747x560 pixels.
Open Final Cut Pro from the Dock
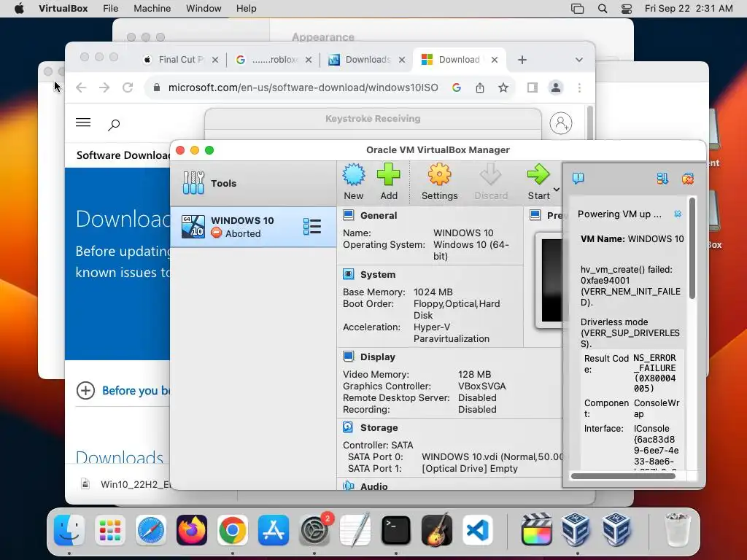coord(536,529)
